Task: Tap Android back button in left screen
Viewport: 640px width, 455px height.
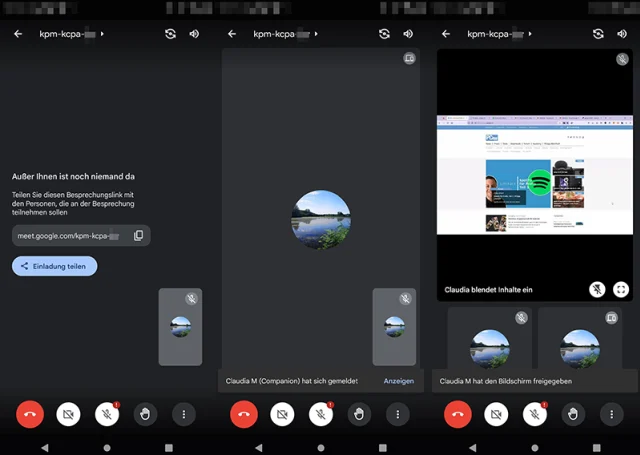Action: click(x=45, y=448)
